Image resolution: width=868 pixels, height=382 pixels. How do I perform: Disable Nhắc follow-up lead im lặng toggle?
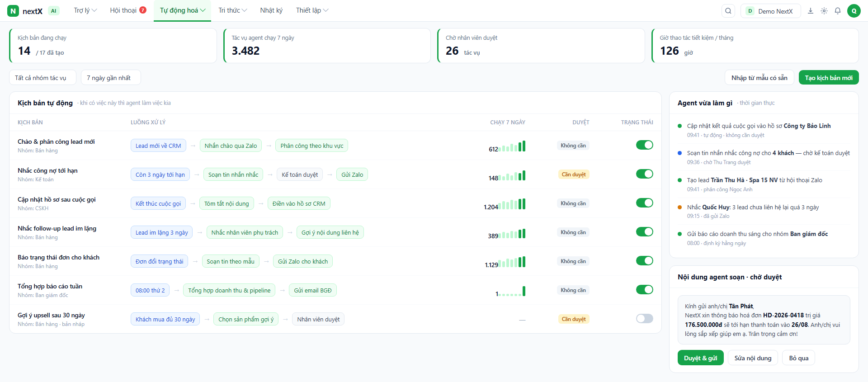click(x=645, y=232)
